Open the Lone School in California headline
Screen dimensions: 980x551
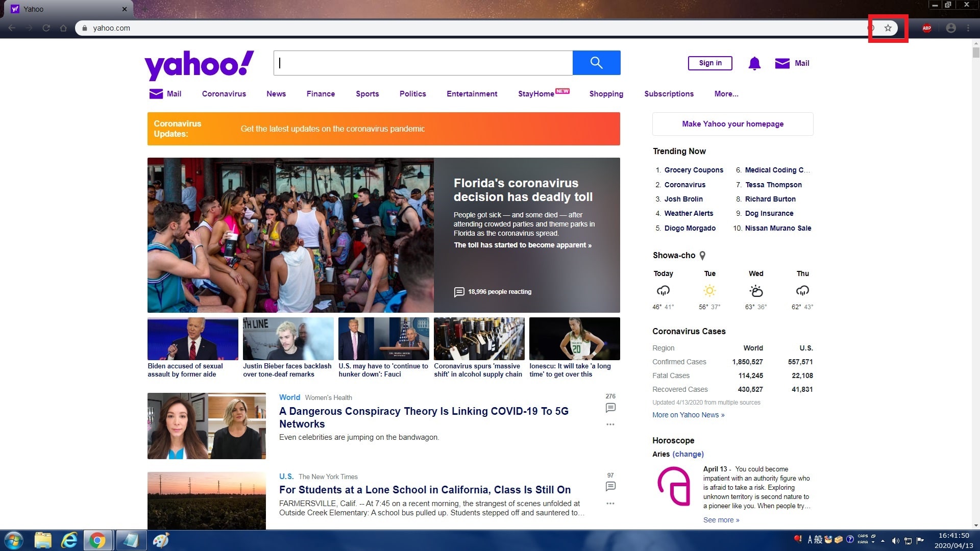[x=425, y=490]
